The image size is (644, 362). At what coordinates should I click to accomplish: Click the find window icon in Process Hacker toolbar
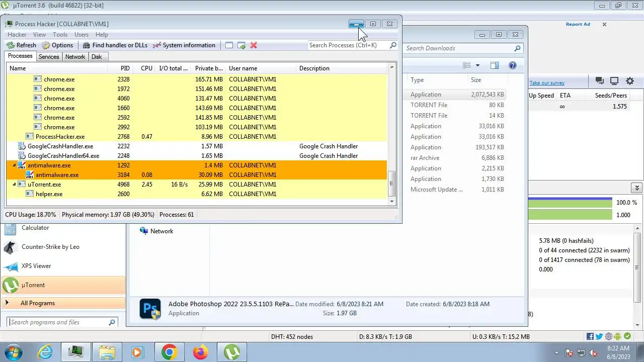pyautogui.click(x=229, y=45)
